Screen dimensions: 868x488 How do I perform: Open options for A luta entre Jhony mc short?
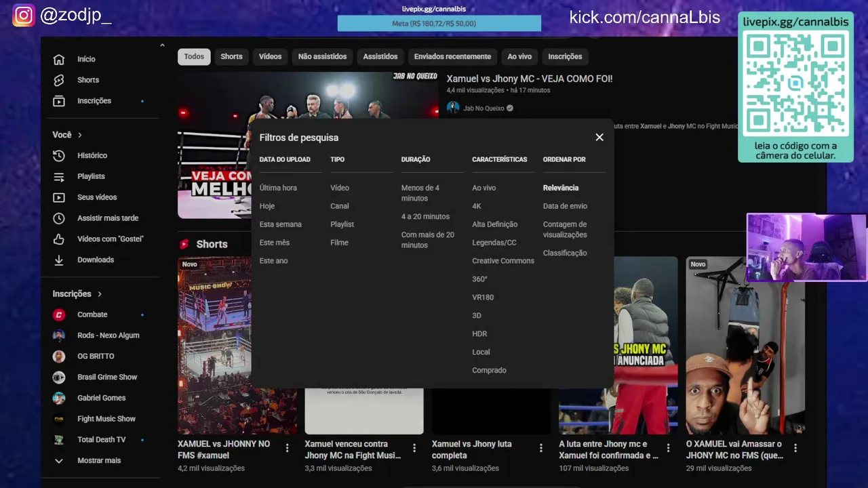click(669, 448)
